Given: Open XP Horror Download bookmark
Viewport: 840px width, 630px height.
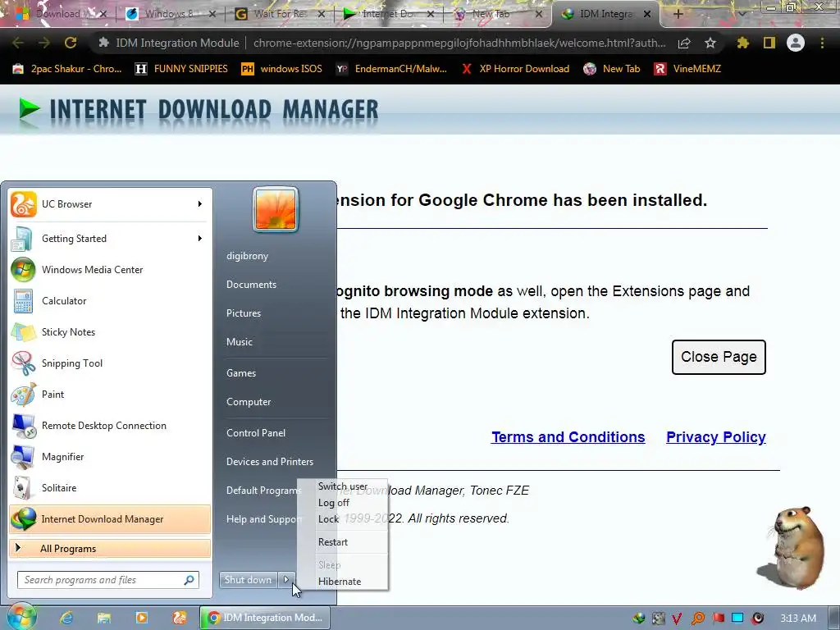Looking at the screenshot, I should pyautogui.click(x=515, y=69).
